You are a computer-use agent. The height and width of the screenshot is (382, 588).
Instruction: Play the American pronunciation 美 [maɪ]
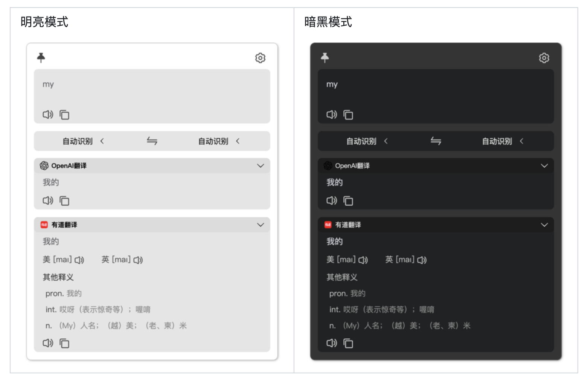point(79,260)
